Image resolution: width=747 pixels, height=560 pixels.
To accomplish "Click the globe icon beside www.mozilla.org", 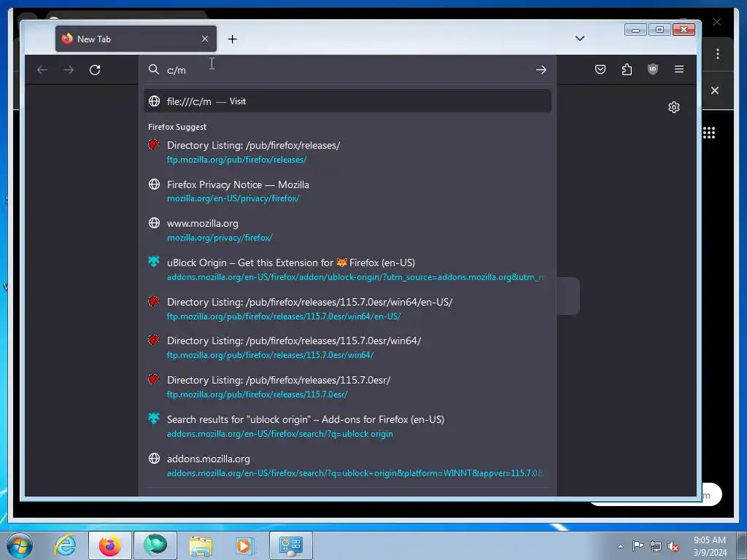I will tap(154, 223).
